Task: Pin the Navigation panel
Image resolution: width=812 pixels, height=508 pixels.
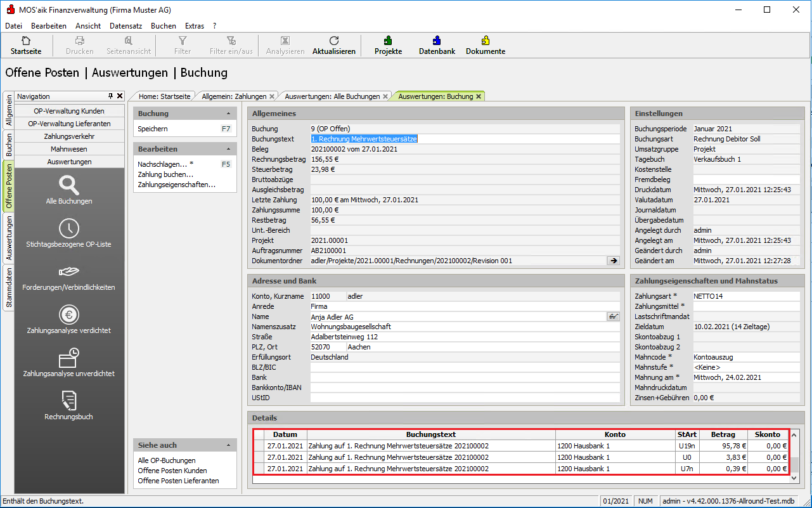Action: click(110, 96)
